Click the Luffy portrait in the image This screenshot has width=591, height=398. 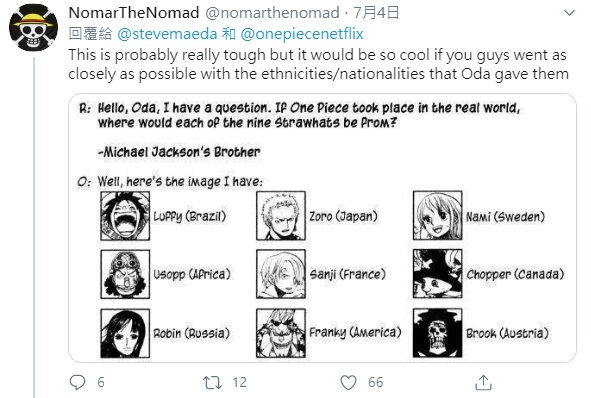pyautogui.click(x=125, y=216)
